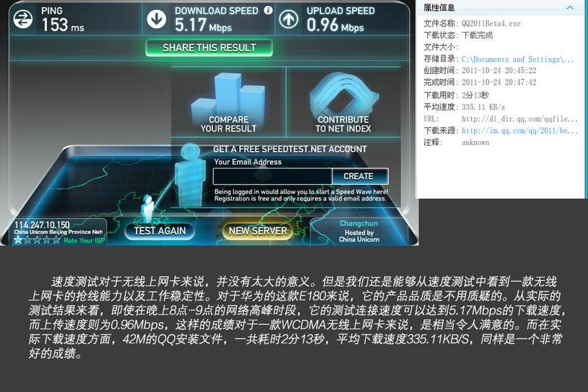Click the ping arrows icon

point(23,19)
